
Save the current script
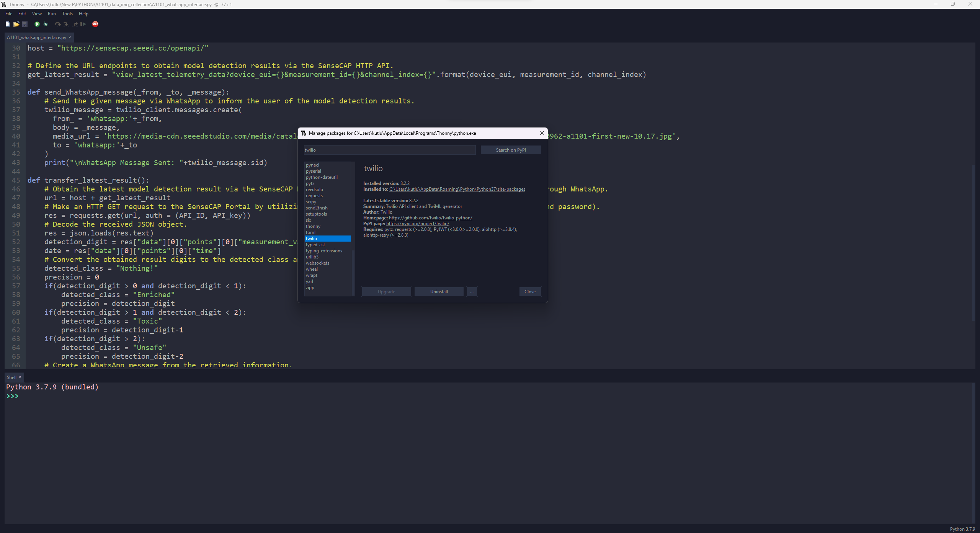click(x=25, y=24)
